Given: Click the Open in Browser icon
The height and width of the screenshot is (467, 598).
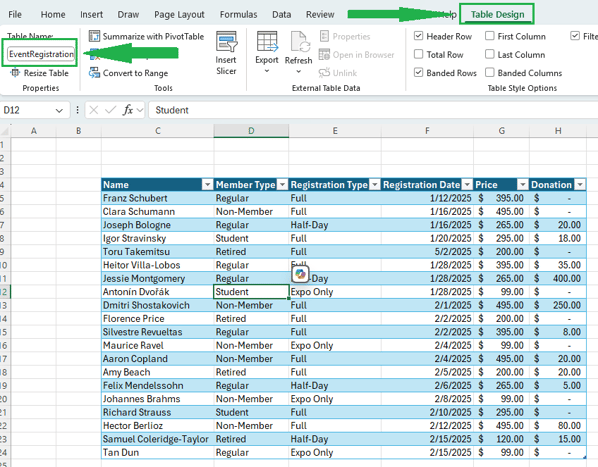Looking at the screenshot, I should 324,55.
